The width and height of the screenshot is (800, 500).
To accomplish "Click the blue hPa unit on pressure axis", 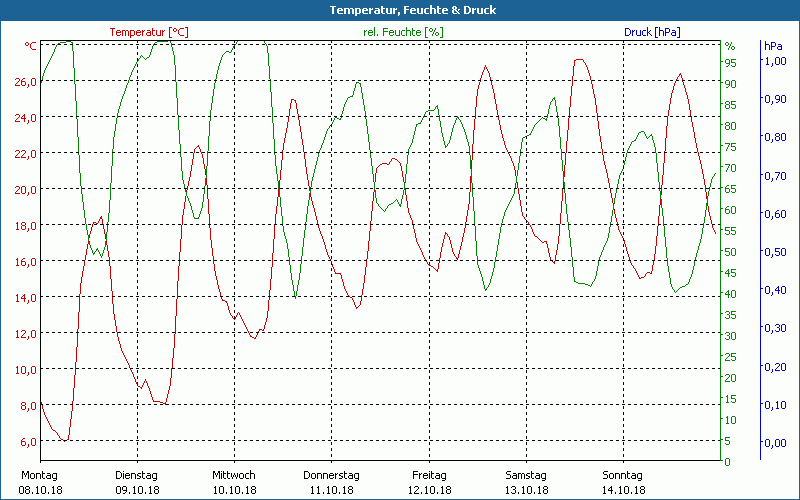I will [x=773, y=46].
